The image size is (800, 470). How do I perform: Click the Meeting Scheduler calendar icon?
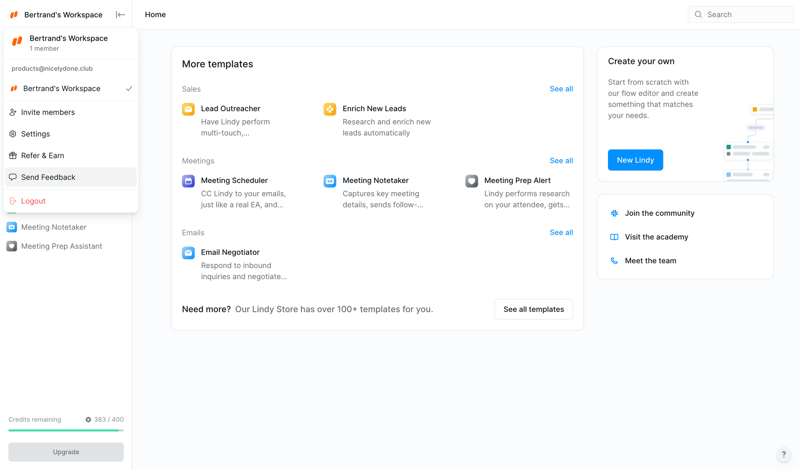(x=188, y=181)
